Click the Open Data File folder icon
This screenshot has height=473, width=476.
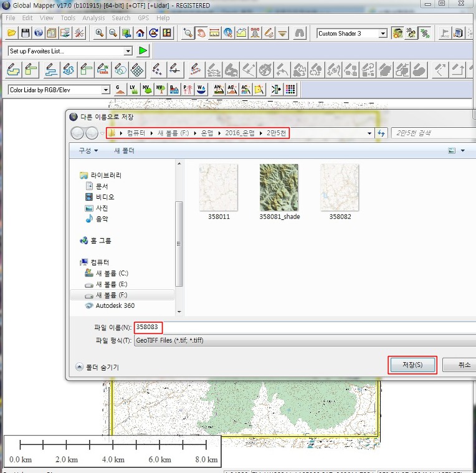(x=12, y=33)
